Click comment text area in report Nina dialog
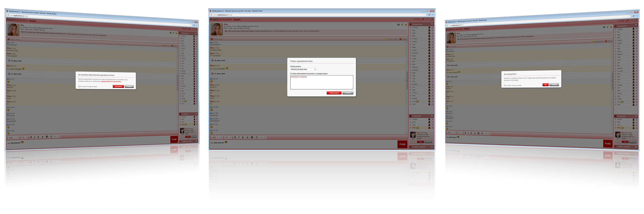Screen dimensions: 644x214 [321, 82]
